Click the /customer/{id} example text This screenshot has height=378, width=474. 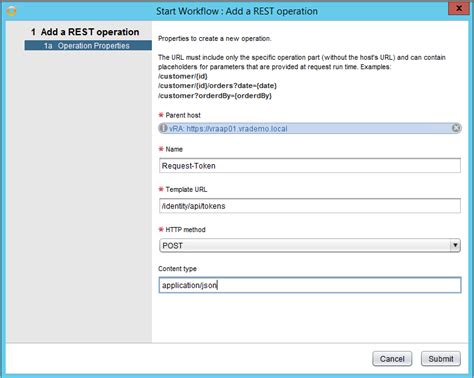[x=183, y=76]
